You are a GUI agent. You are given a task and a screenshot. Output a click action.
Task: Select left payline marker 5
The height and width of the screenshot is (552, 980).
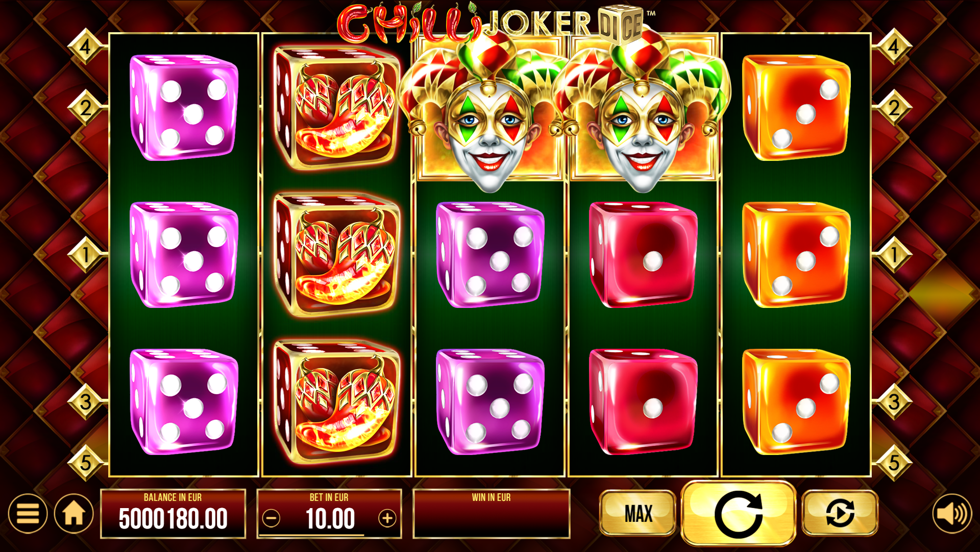[x=86, y=463]
